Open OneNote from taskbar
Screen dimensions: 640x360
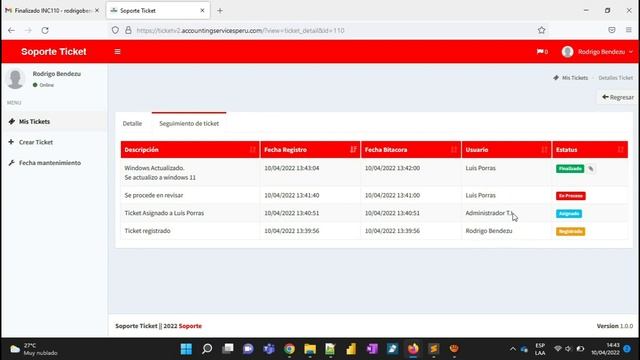pos(372,349)
